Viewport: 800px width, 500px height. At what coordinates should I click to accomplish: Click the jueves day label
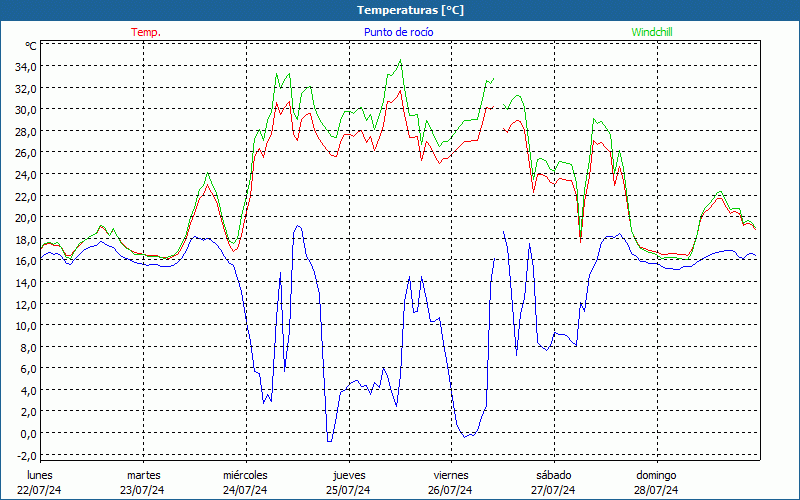coord(349,476)
